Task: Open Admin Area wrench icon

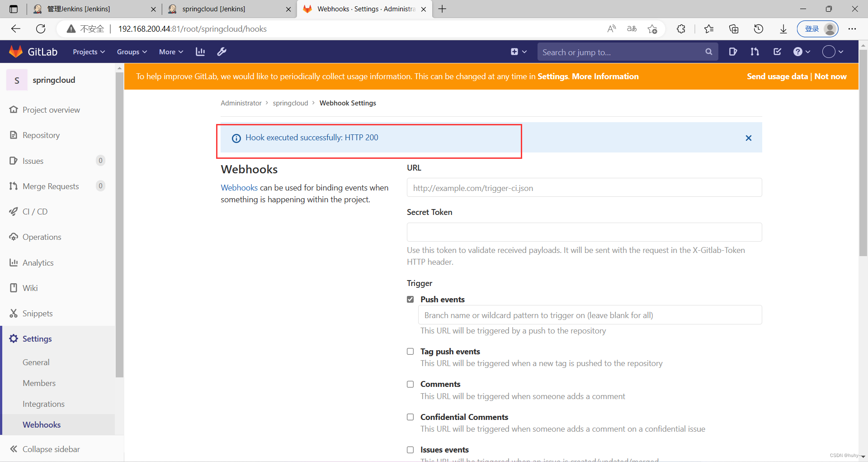Action: [222, 52]
